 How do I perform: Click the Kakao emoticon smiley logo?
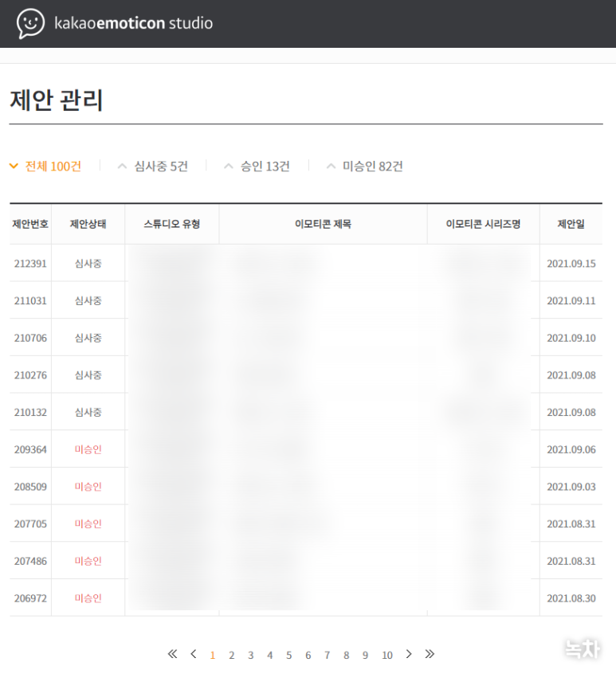(x=30, y=23)
